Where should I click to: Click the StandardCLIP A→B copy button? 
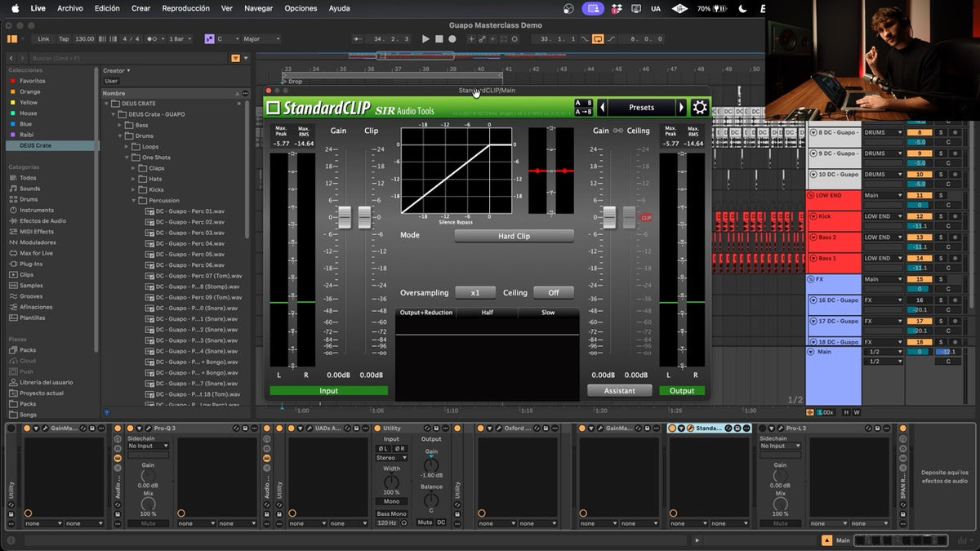pos(584,113)
